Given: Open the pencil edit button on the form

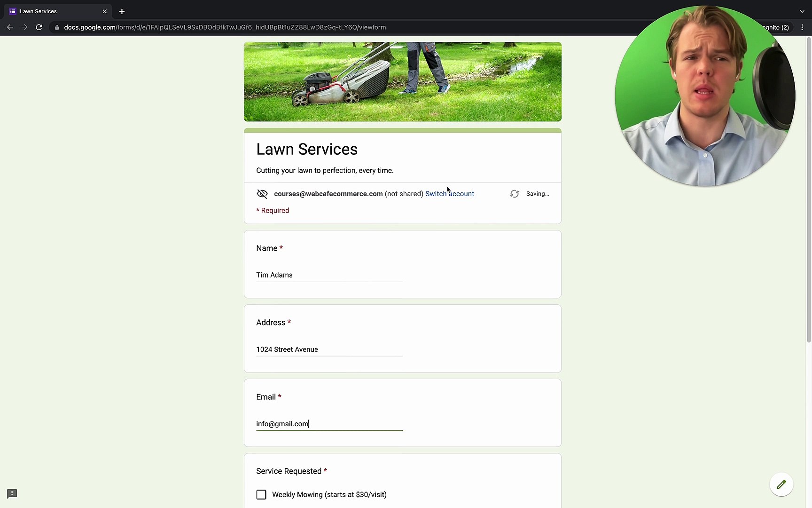Looking at the screenshot, I should 781,484.
